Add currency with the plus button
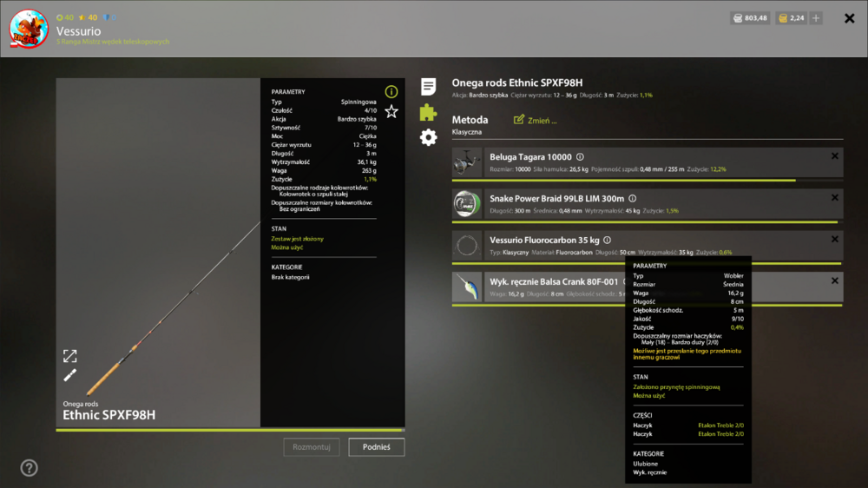 (x=816, y=18)
